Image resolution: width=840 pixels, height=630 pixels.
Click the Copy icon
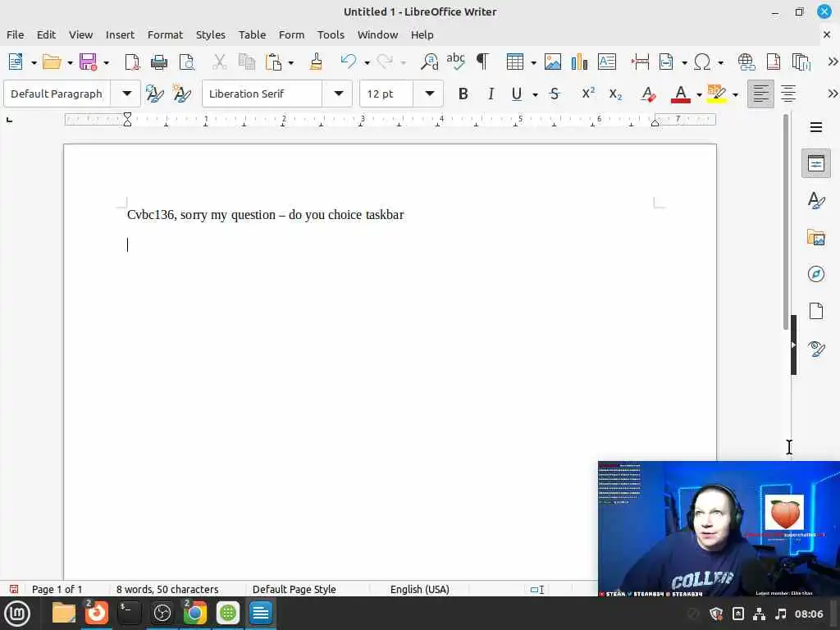point(246,62)
